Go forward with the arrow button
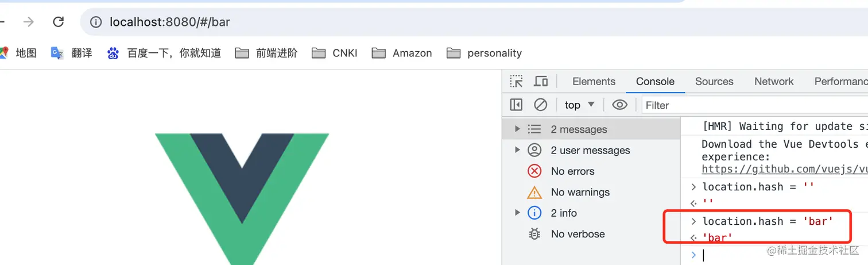Viewport: 868px width, 265px height. point(28,22)
